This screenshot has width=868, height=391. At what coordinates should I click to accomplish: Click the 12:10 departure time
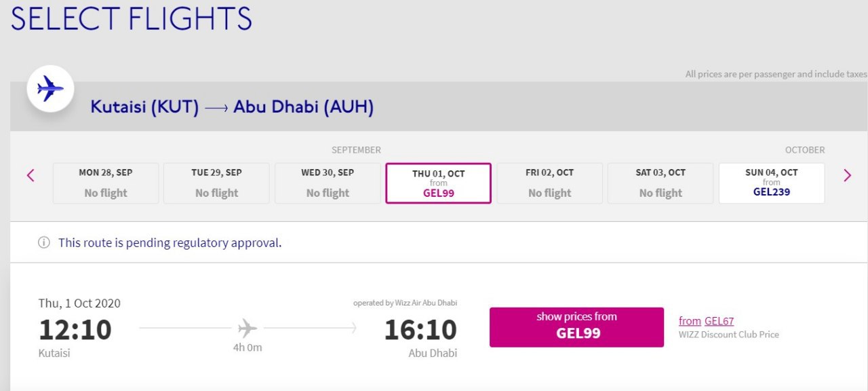75,330
